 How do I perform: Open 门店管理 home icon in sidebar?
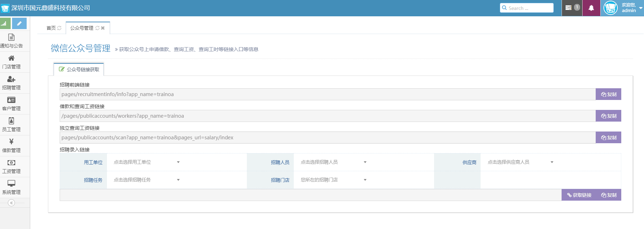(11, 58)
